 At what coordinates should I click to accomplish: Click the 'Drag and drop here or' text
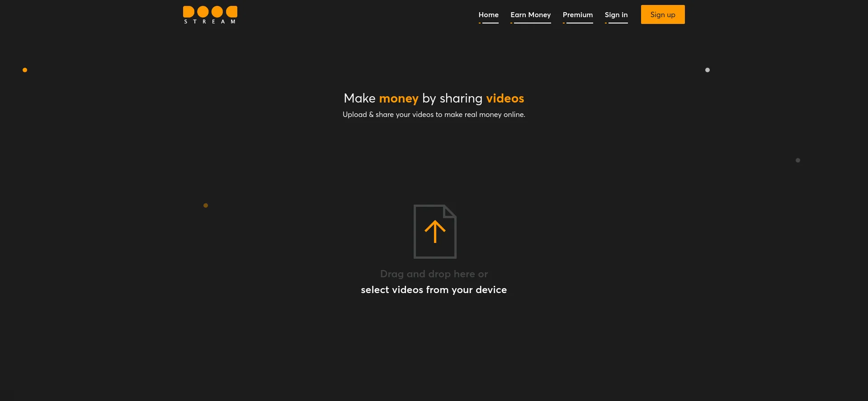(434, 274)
